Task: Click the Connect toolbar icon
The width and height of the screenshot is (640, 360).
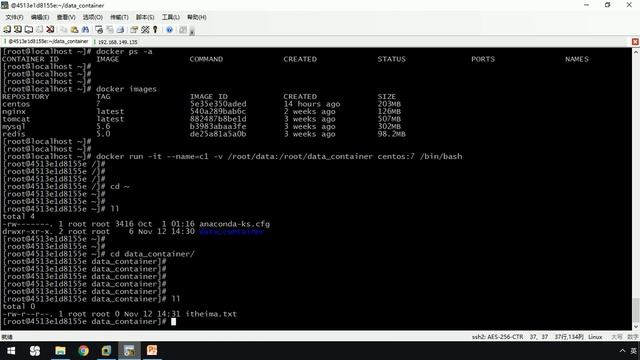Action: (7, 29)
